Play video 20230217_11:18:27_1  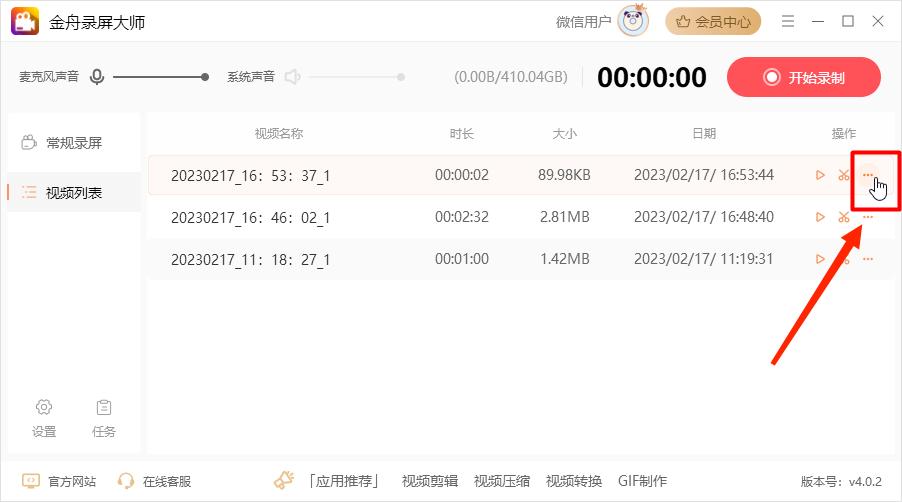coord(820,259)
